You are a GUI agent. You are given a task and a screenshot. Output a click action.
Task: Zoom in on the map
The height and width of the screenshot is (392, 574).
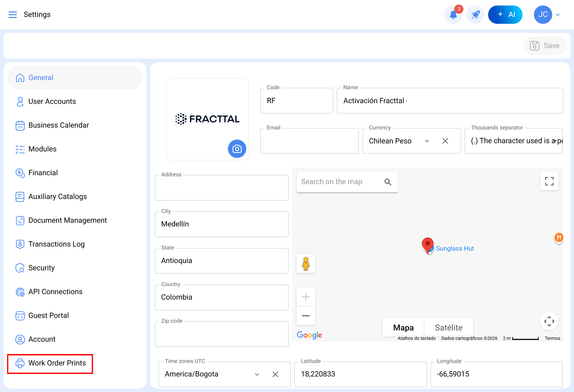[306, 296]
